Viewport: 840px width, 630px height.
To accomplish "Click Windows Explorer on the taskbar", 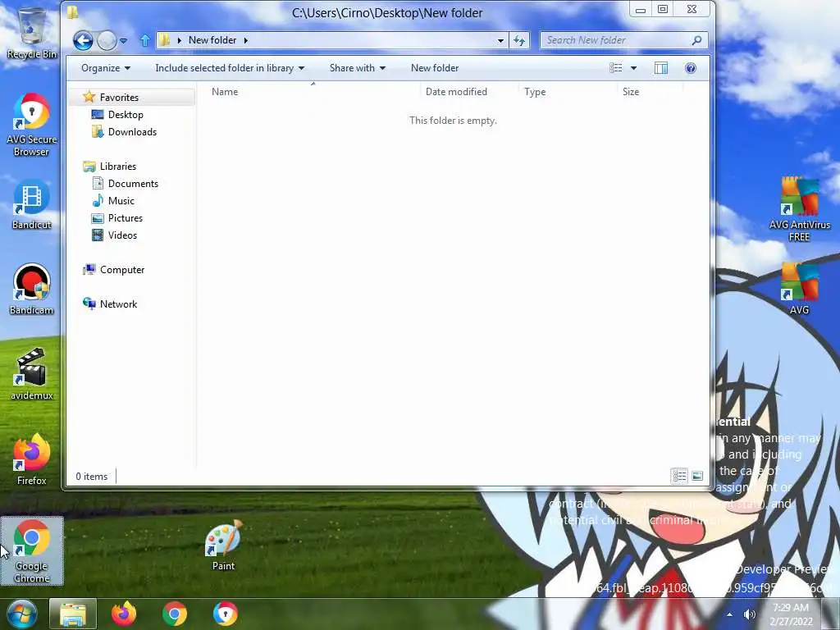I will tap(73, 614).
